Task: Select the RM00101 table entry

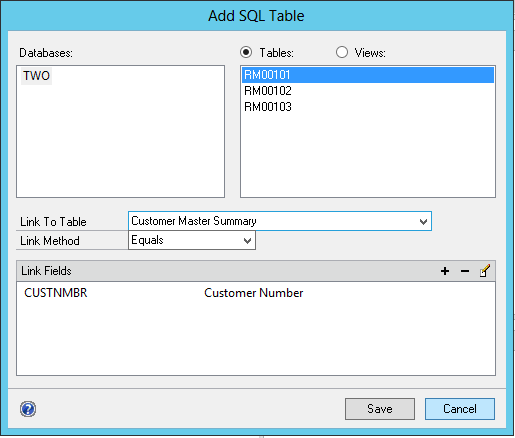Action: pyautogui.click(x=368, y=75)
